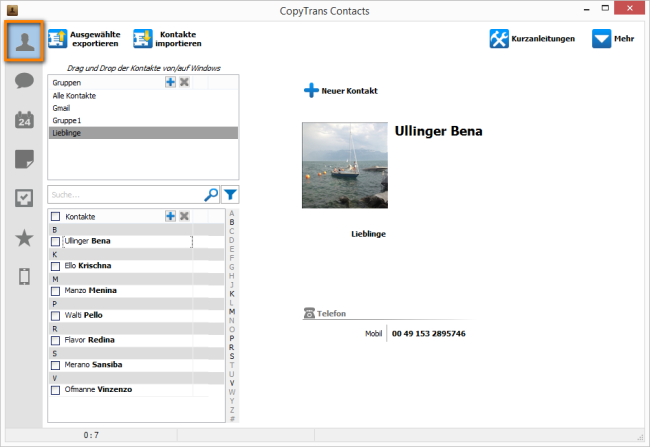The image size is (650, 447).
Task: Click the Neuer Kontakt plus button
Action: pyautogui.click(x=341, y=90)
